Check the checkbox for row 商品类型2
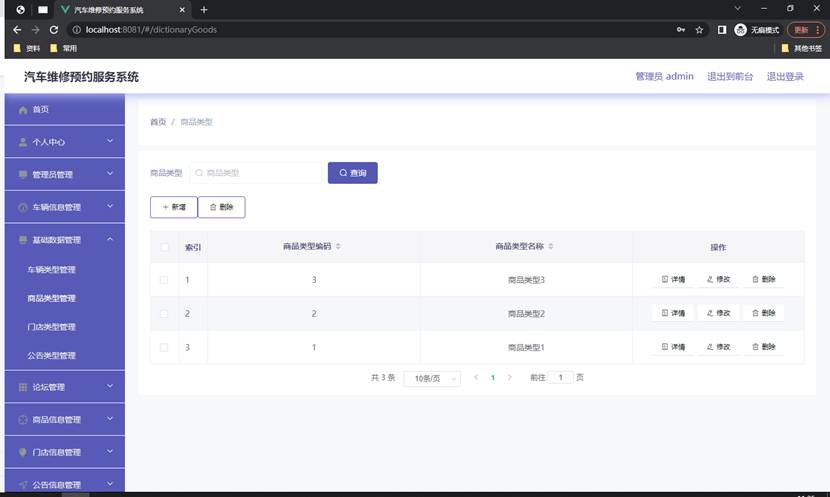The width and height of the screenshot is (830, 497). point(164,314)
